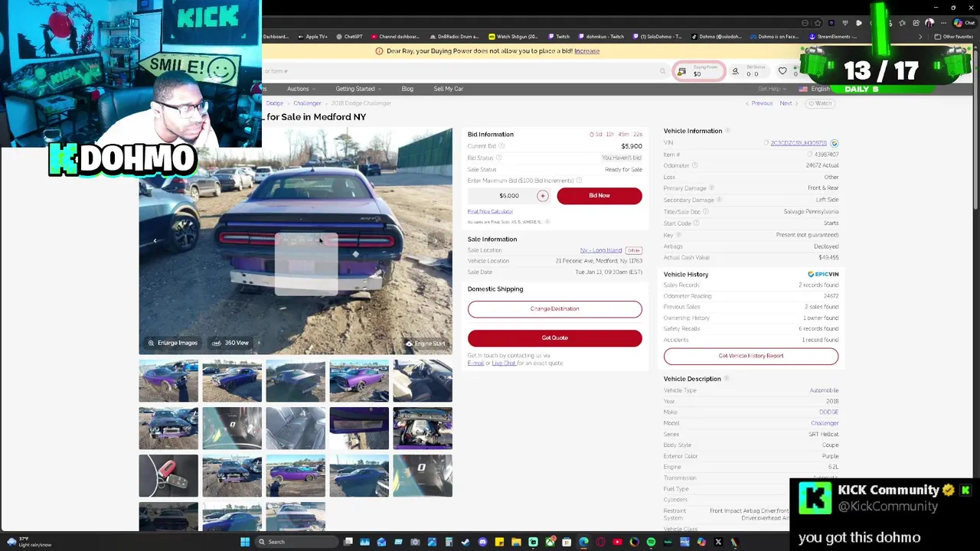Open the Twitch bookmark
Viewport: 980px width, 551px height.
pyautogui.click(x=558, y=37)
